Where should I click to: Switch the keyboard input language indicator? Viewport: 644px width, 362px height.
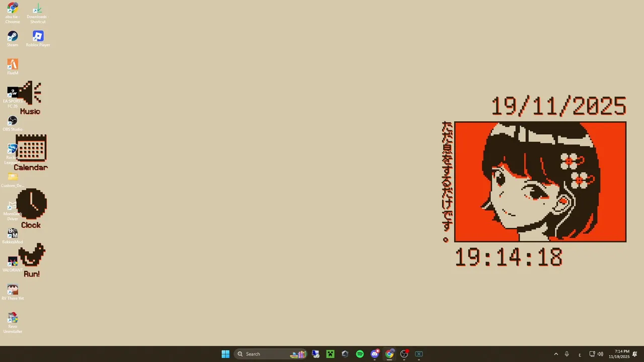tap(580, 354)
